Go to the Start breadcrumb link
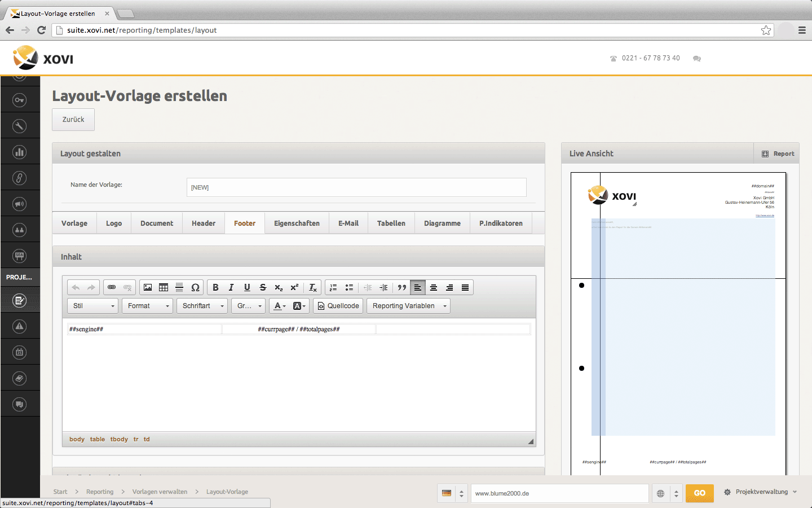This screenshot has width=812, height=508. coord(60,492)
